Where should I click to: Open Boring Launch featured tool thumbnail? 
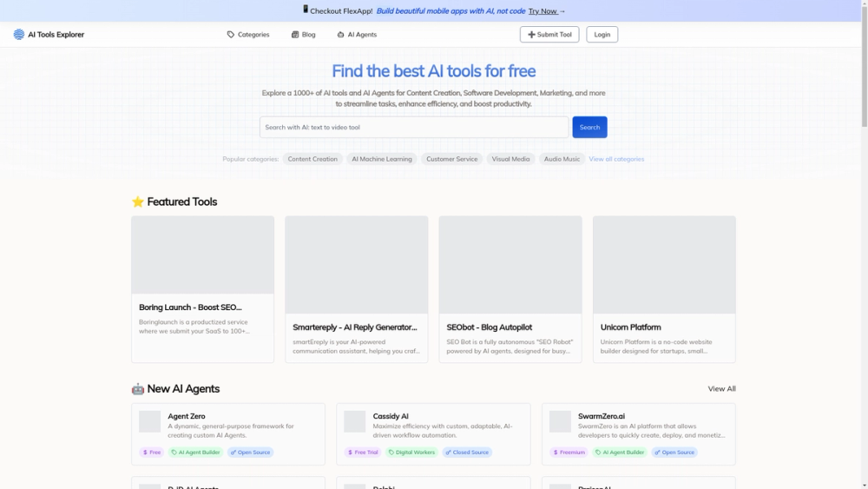tap(202, 254)
